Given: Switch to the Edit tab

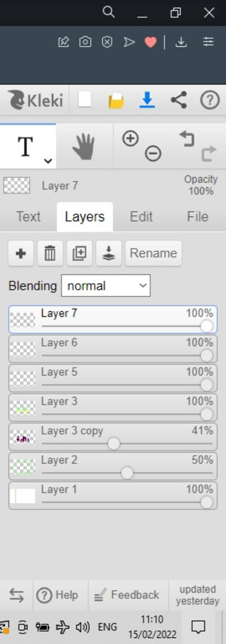Looking at the screenshot, I should pos(141,216).
